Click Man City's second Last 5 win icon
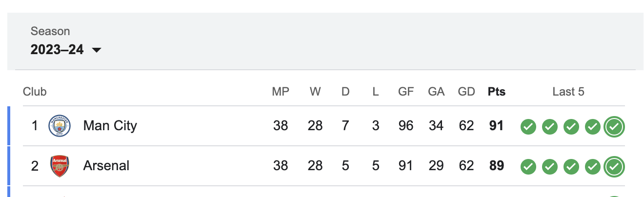 [x=549, y=127]
